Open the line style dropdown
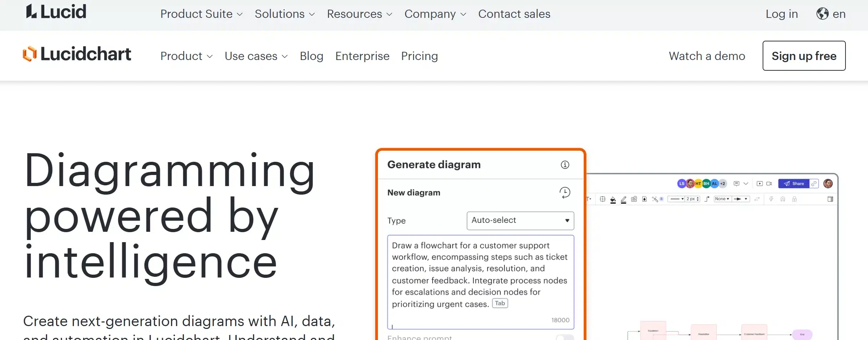 [x=677, y=199]
